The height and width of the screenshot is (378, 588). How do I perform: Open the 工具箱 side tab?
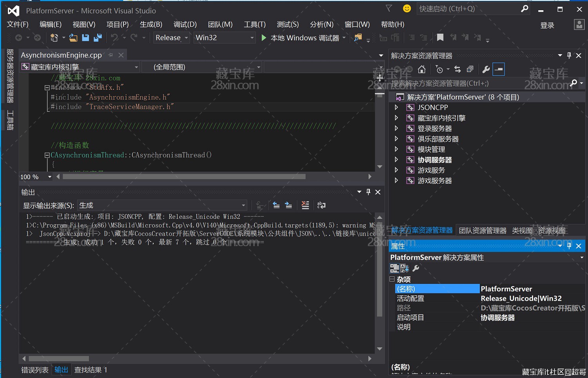10,120
